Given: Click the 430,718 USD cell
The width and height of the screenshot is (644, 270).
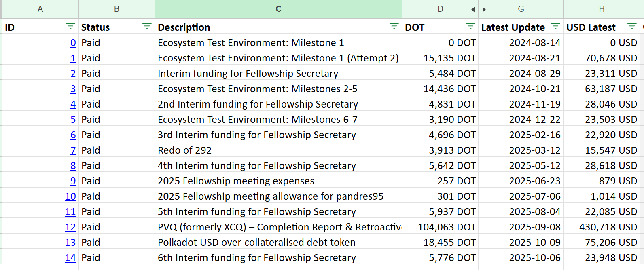Looking at the screenshot, I should (x=602, y=227).
